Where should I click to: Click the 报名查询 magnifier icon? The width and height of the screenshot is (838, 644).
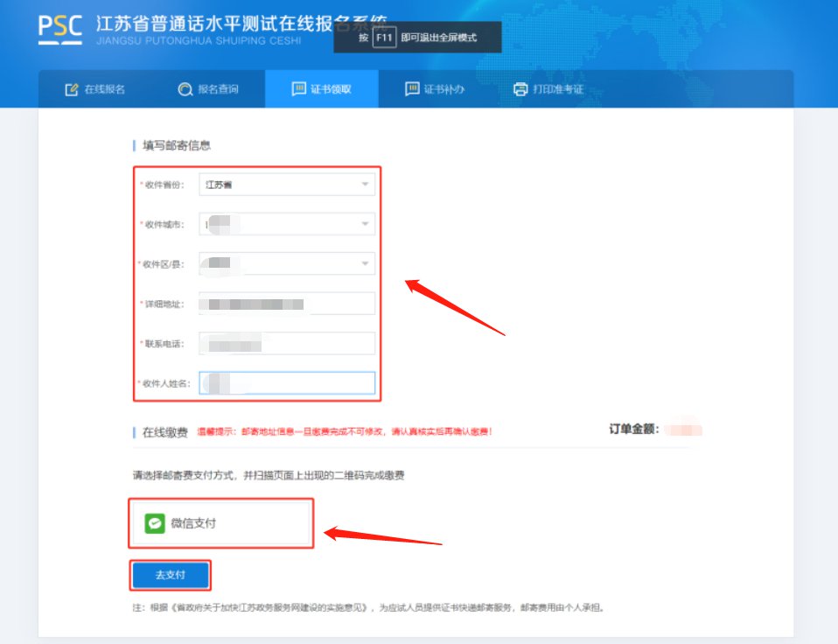(x=185, y=89)
